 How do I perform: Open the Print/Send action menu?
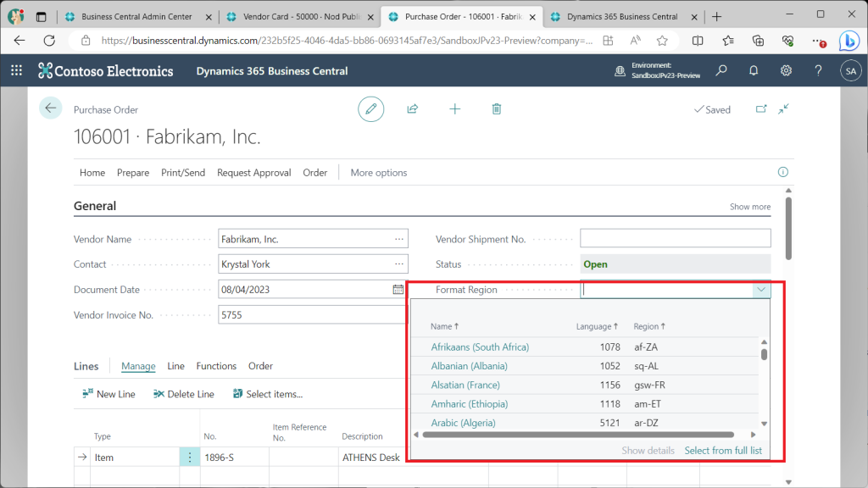[183, 173]
